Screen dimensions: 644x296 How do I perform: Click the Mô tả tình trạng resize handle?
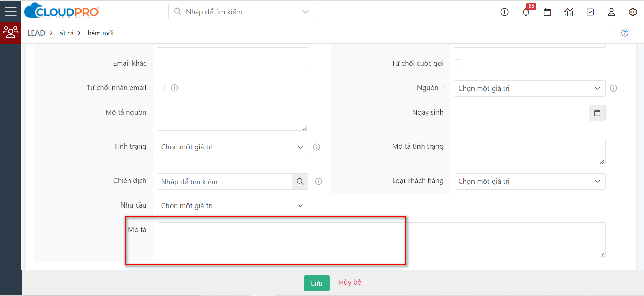(602, 162)
